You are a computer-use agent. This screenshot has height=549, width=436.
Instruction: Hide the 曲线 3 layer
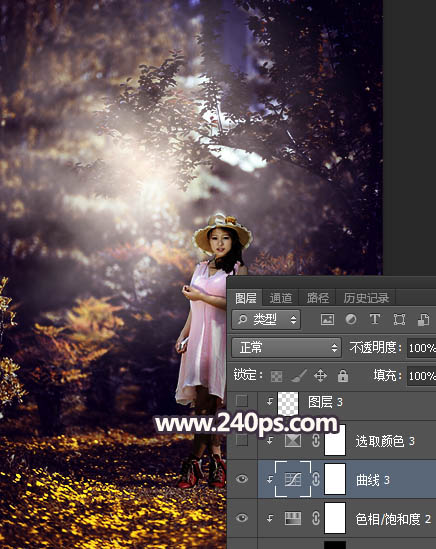[242, 479]
